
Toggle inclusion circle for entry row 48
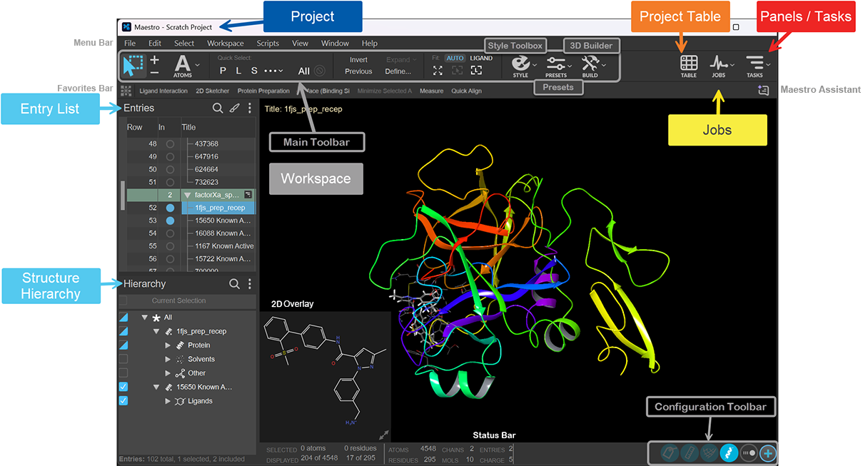coord(170,143)
